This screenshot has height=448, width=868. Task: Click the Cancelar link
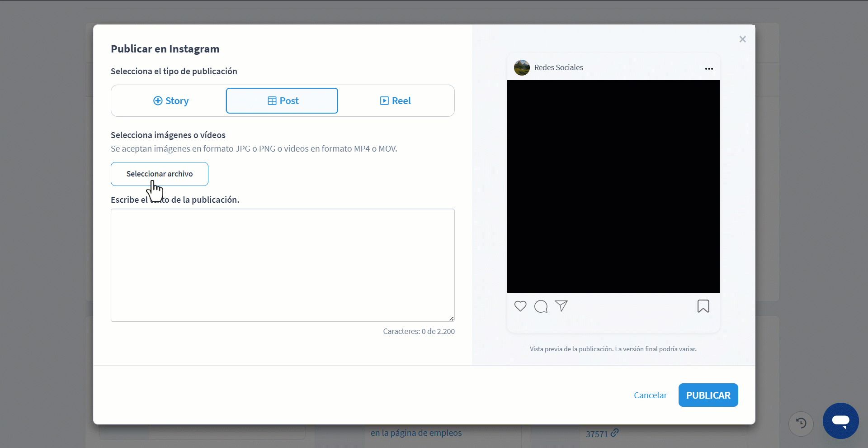[x=650, y=395]
